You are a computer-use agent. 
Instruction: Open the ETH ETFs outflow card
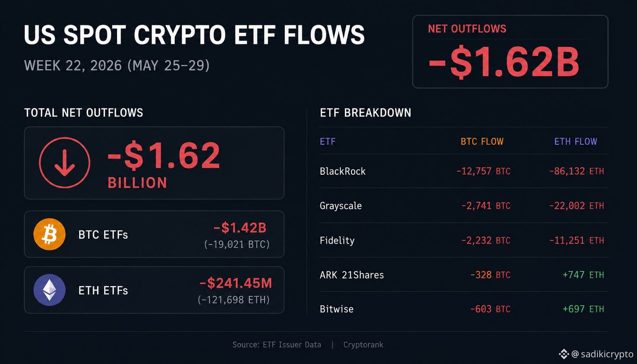coord(154,290)
